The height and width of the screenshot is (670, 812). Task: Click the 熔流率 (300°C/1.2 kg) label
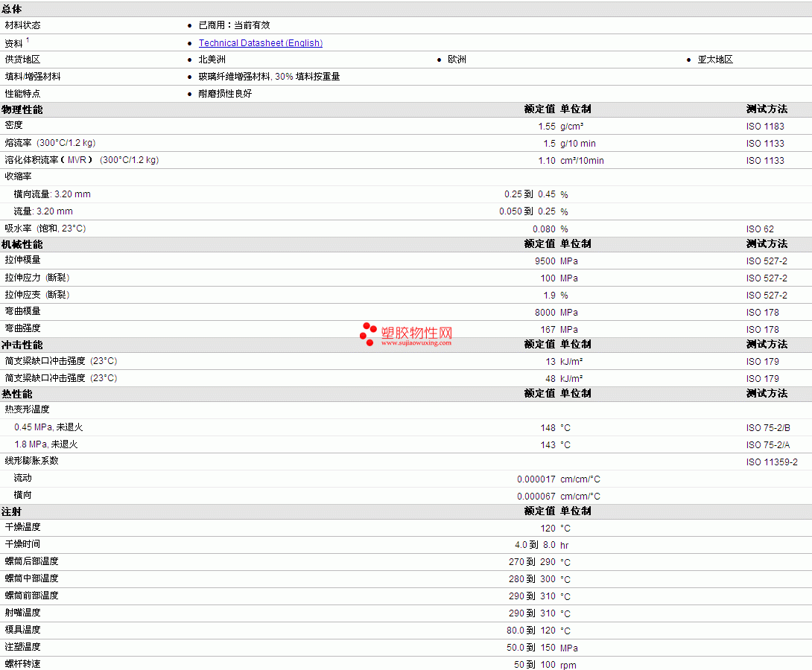pos(50,143)
